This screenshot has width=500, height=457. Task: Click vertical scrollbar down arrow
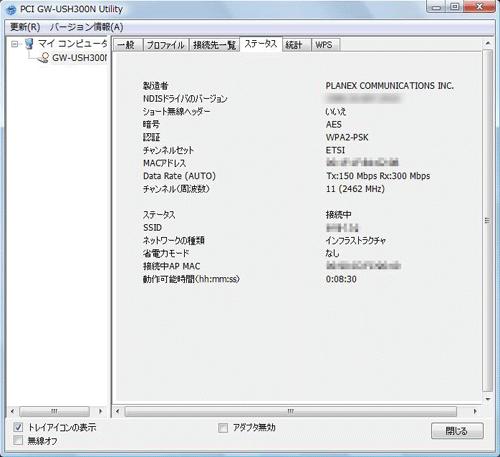pyautogui.click(x=488, y=399)
